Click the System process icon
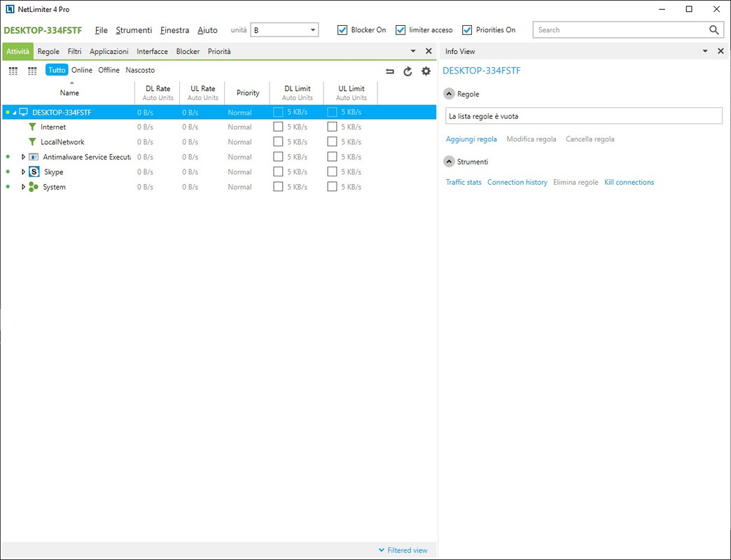This screenshot has width=731, height=560. pos(34,187)
